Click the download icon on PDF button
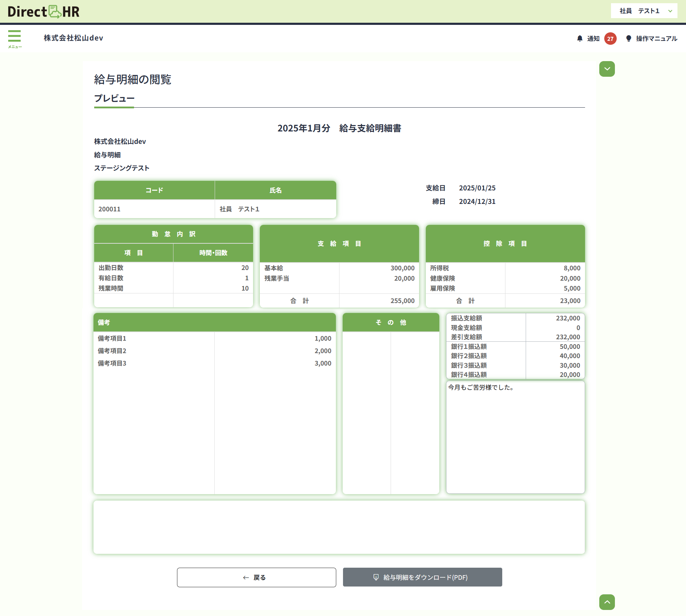 tap(376, 577)
